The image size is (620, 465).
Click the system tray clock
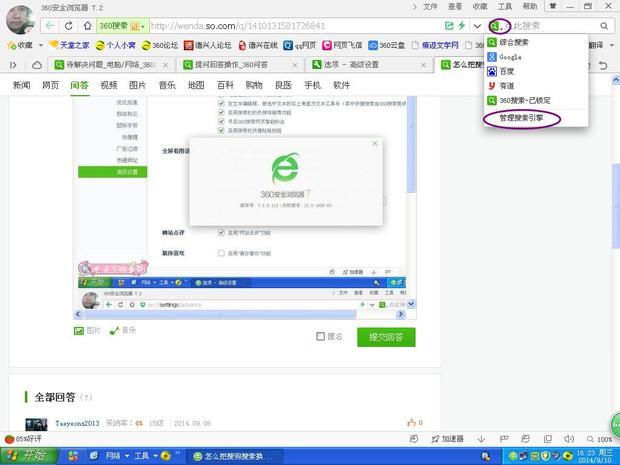pos(594,457)
